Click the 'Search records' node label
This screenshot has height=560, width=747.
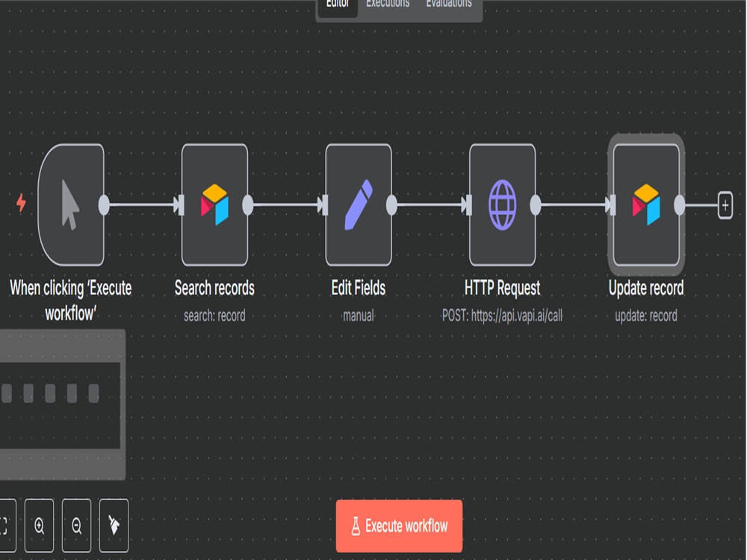tap(214, 288)
